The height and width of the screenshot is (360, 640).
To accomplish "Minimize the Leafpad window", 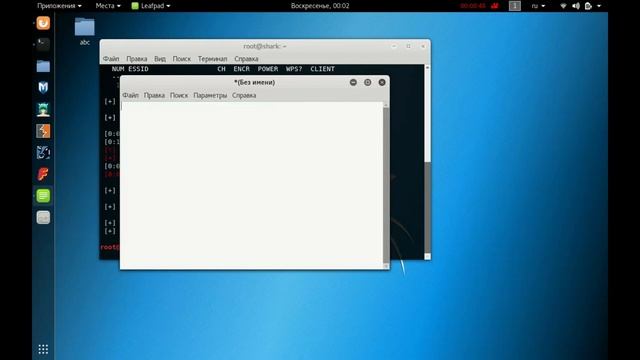I will [x=353, y=82].
